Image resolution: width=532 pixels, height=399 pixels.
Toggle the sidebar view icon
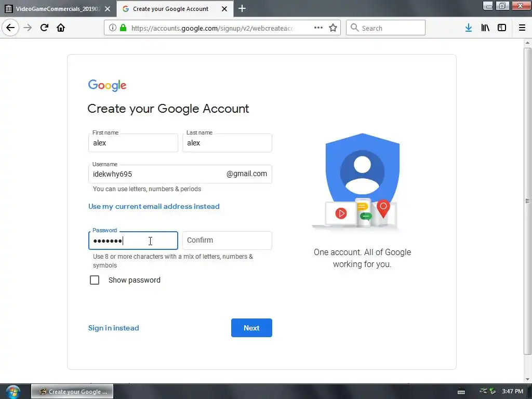pyautogui.click(x=502, y=28)
